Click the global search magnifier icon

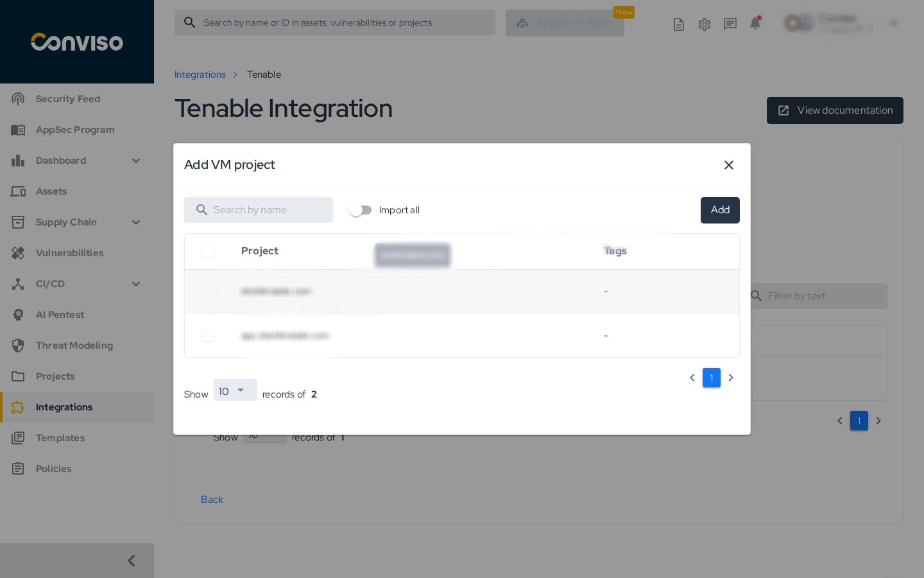point(190,22)
